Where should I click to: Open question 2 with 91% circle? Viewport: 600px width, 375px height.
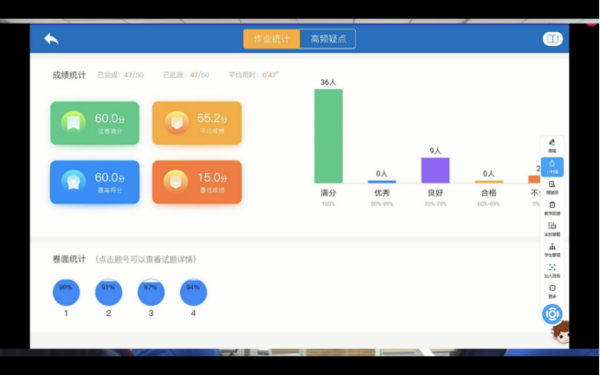click(109, 292)
